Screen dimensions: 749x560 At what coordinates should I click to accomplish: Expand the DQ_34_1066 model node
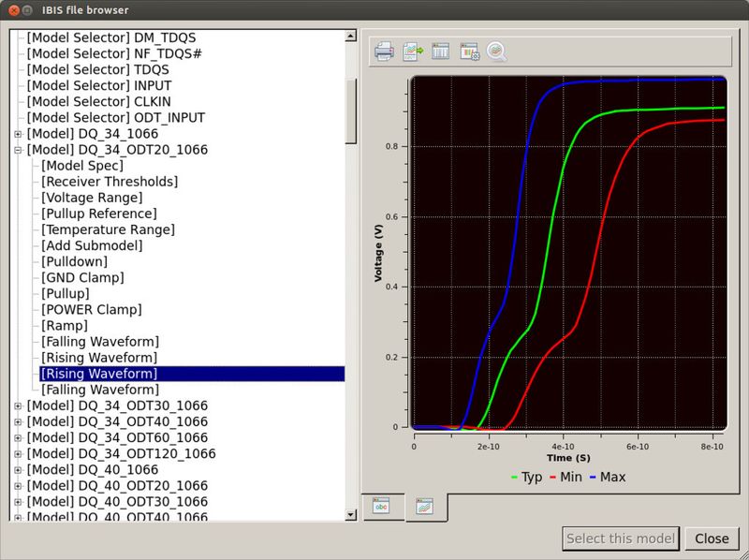tap(18, 134)
